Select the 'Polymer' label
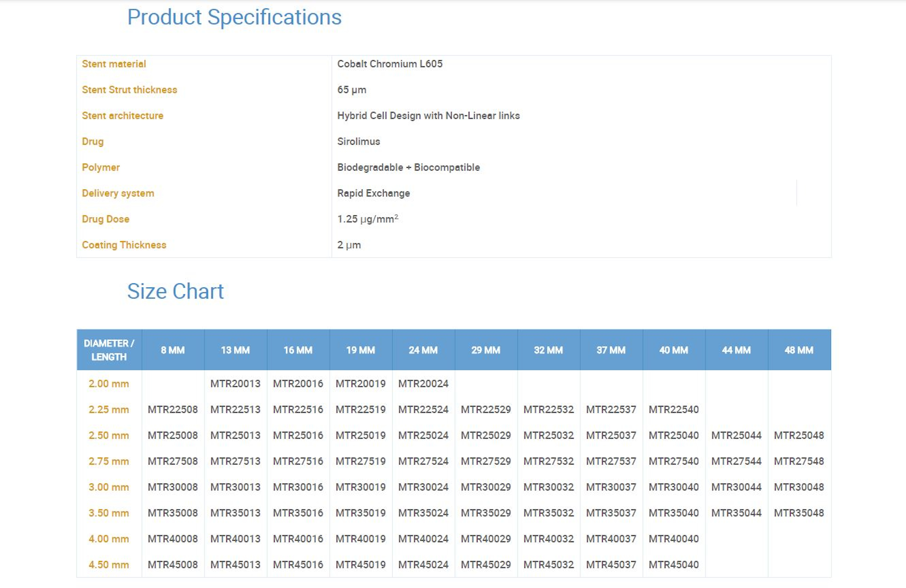The image size is (906, 588). [x=101, y=167]
